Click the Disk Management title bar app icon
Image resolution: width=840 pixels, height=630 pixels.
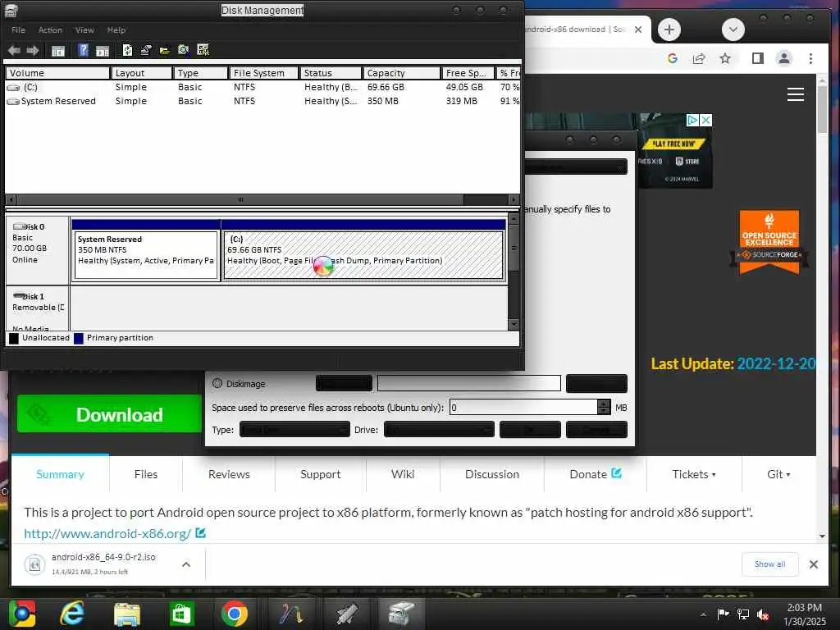[x=11, y=10]
